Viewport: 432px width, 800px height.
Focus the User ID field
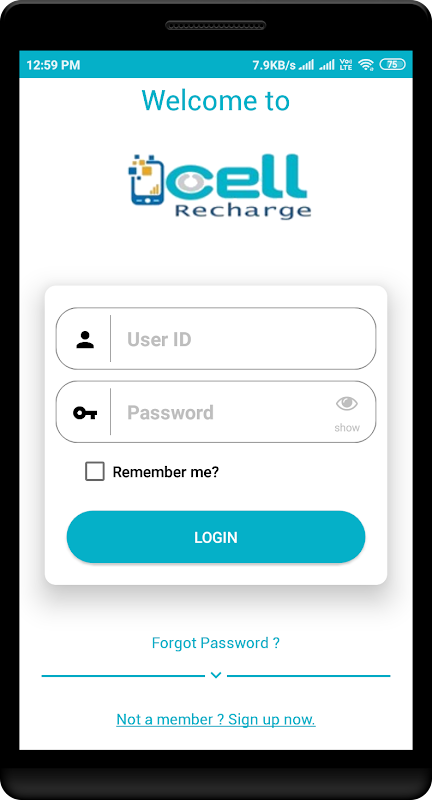click(x=216, y=338)
